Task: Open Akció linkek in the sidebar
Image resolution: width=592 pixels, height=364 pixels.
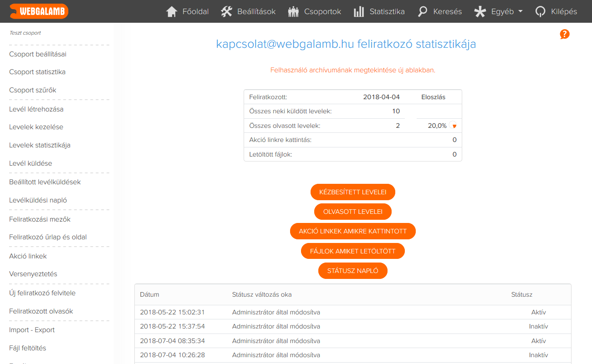Action: coord(28,256)
